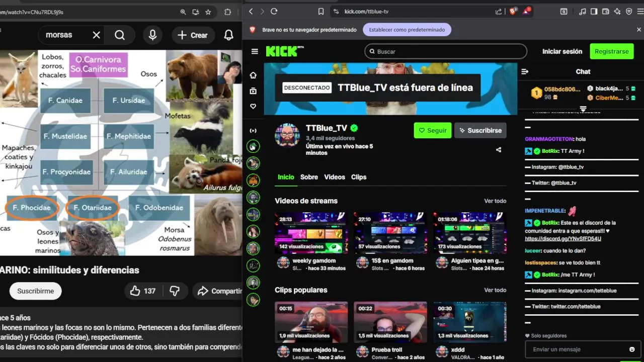Collapse the chat panel with the arrow icon
644x362 pixels.
[x=525, y=71]
